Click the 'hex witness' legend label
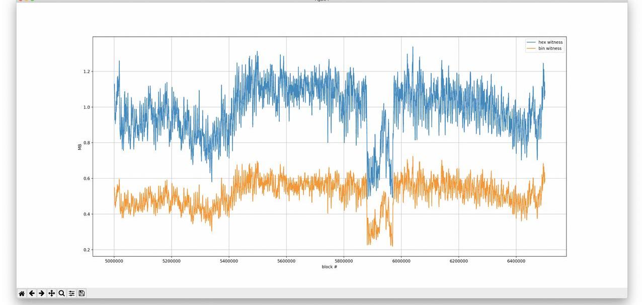 pyautogui.click(x=550, y=42)
